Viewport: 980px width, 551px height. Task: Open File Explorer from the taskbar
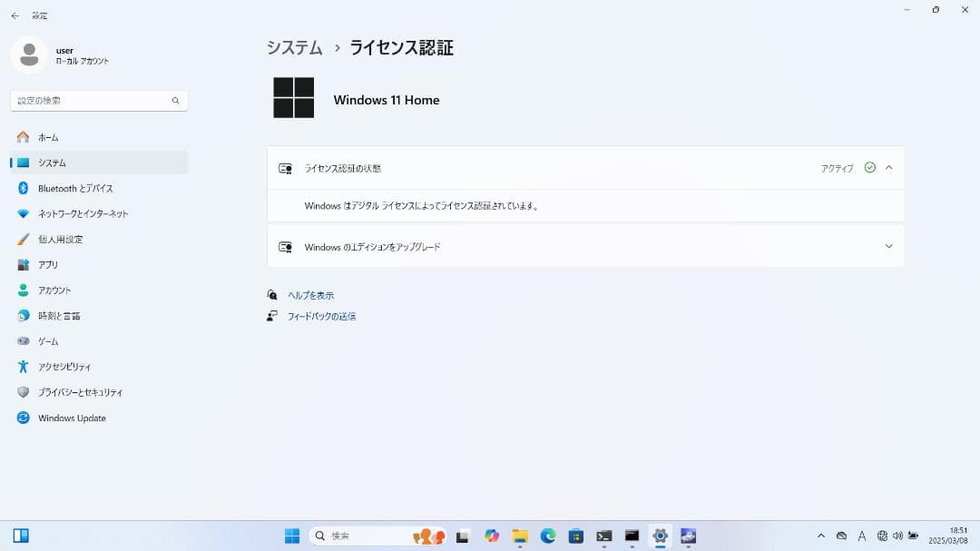[519, 536]
